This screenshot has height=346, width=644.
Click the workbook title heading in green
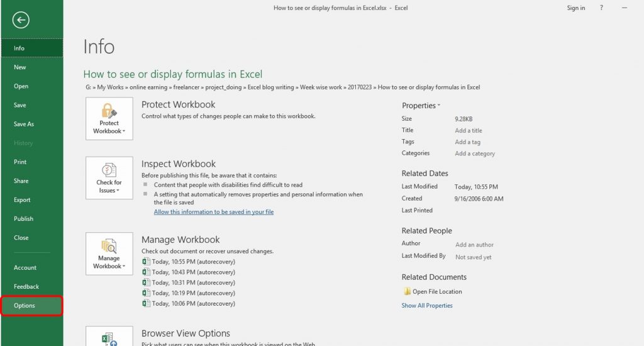pos(172,74)
